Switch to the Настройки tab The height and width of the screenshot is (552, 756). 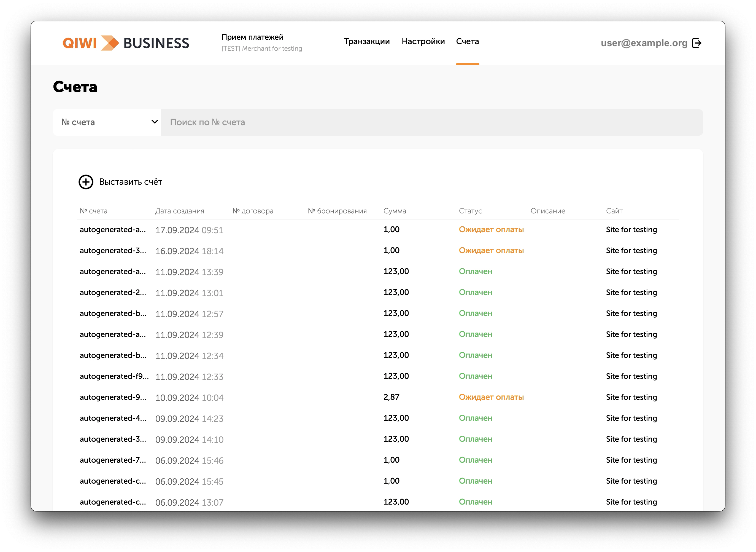423,41
